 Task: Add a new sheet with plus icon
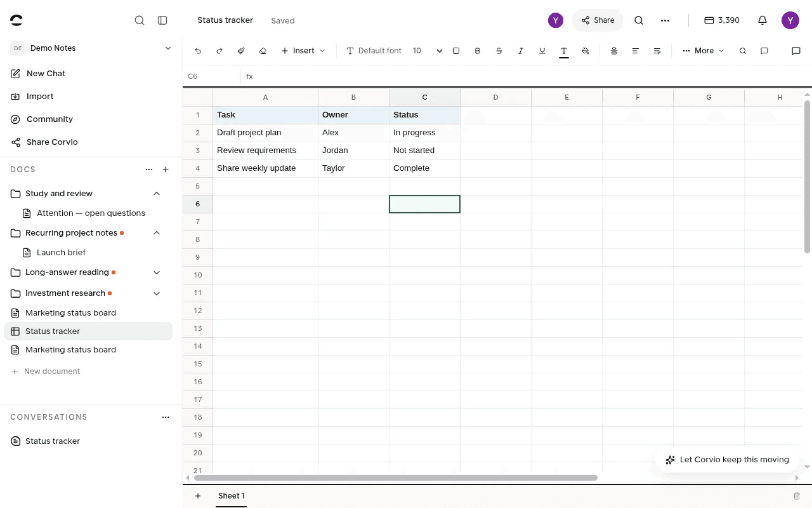pyautogui.click(x=198, y=496)
